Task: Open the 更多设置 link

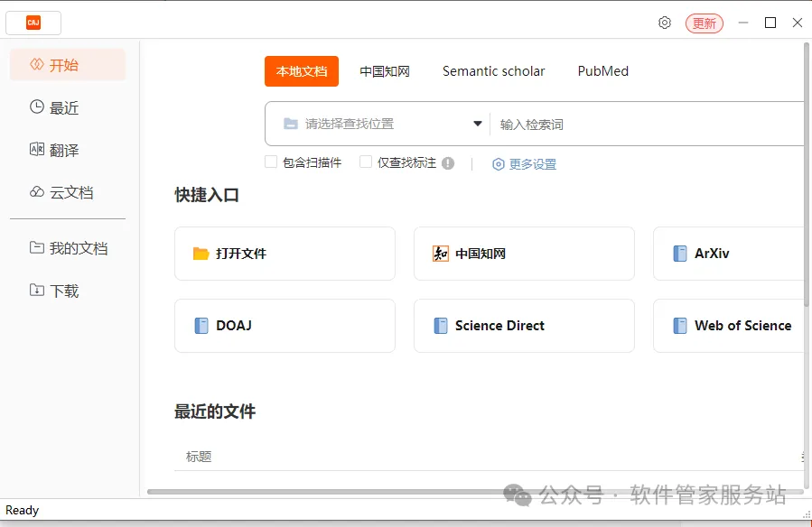Action: point(524,164)
